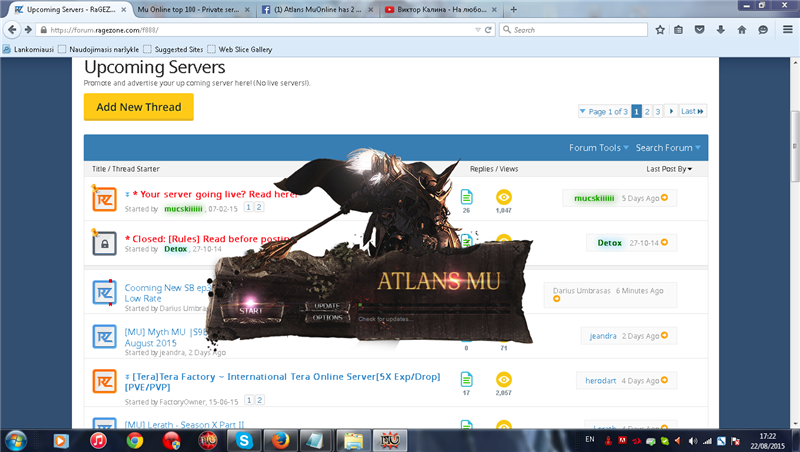
Task: Expand arrow before 'Your server going live' title
Action: (127, 194)
